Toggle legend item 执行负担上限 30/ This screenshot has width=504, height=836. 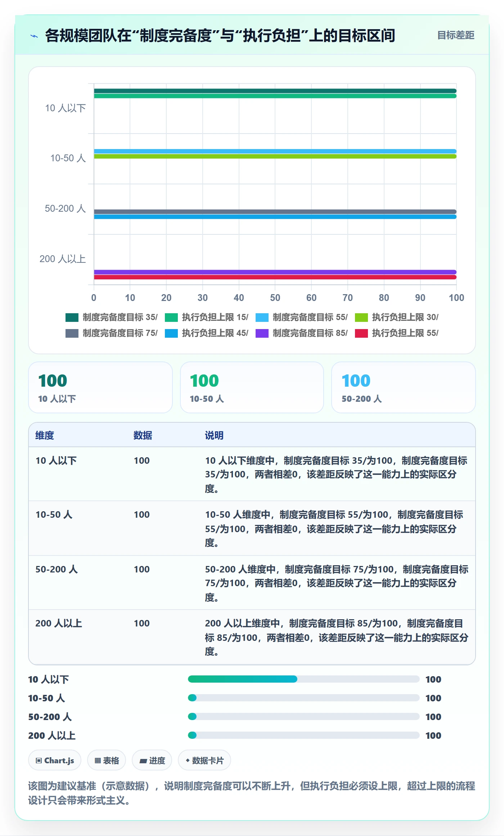[397, 317]
